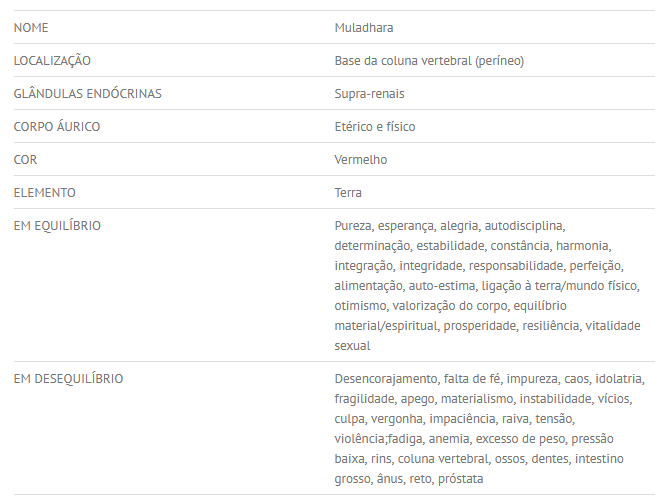Select the Terra element value

click(x=348, y=193)
